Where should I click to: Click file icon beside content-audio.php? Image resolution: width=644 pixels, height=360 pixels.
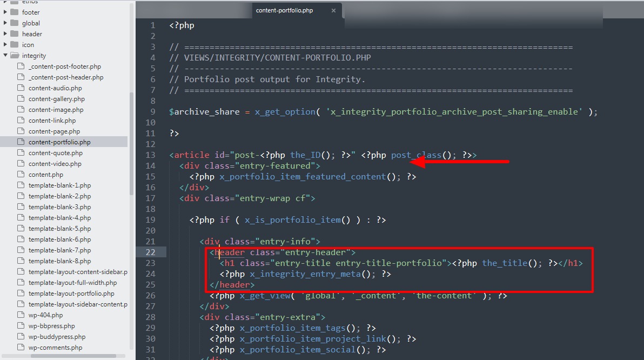coord(21,88)
